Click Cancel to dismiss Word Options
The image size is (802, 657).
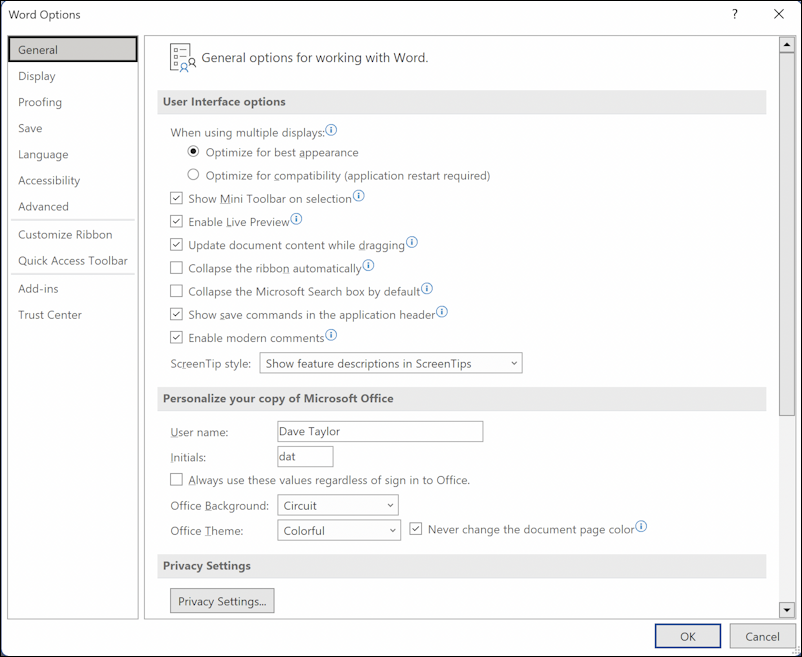[x=762, y=636]
